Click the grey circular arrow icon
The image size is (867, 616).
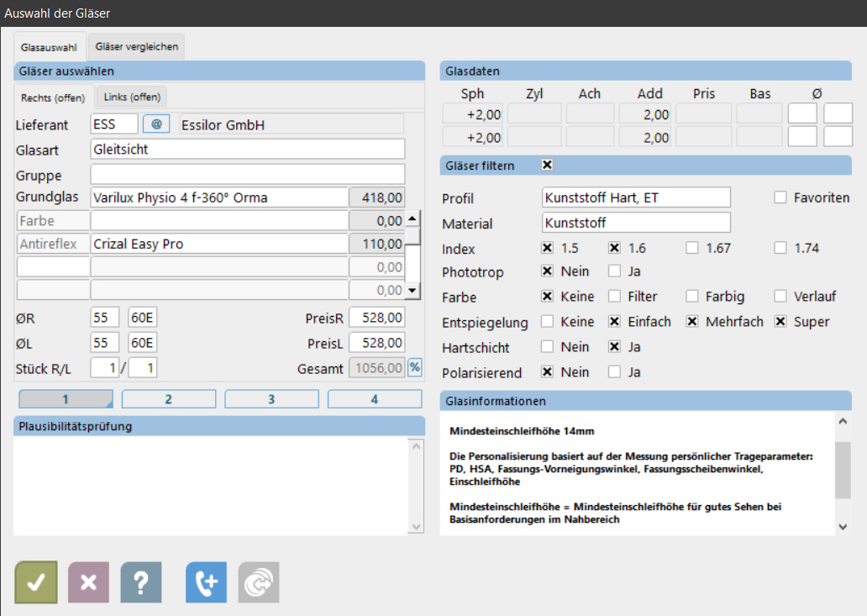[258, 582]
